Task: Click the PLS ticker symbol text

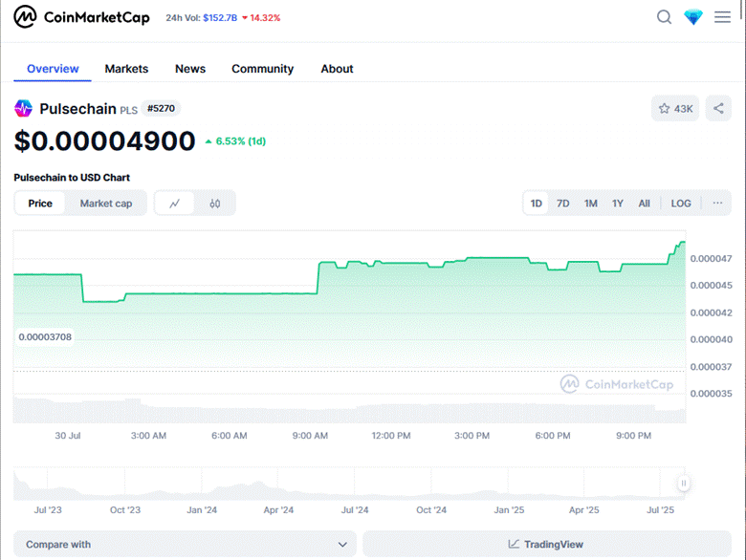Action: [x=128, y=110]
